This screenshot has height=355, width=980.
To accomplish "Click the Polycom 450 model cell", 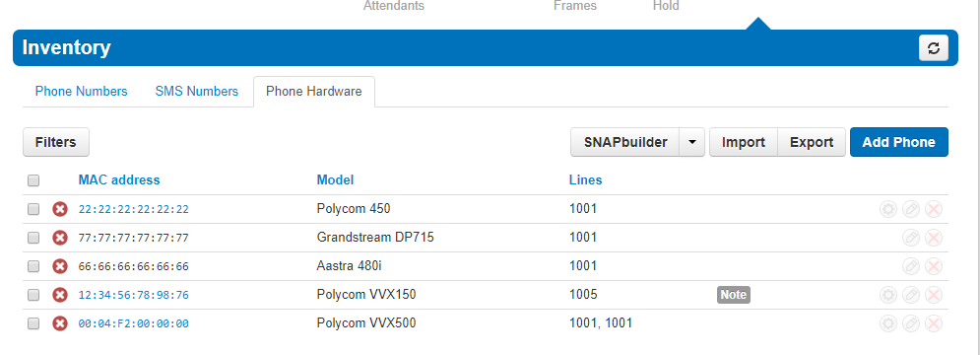I will point(354,209).
